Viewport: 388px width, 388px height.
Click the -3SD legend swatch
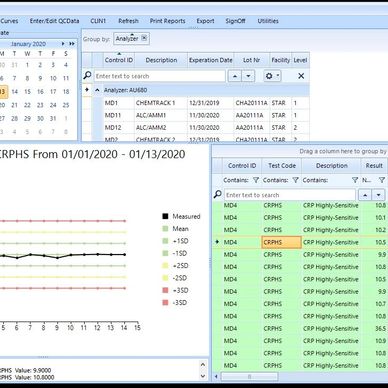coord(165,303)
